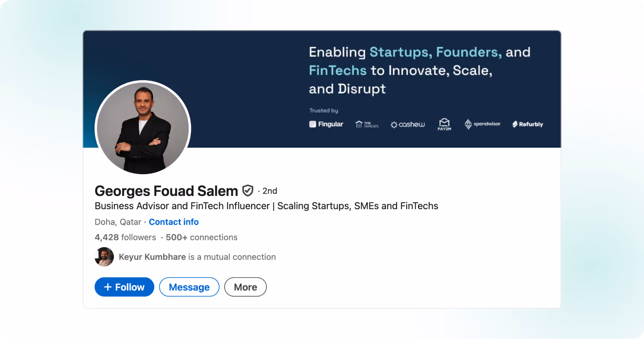Screen dimensions: 644x339
Task: View the 500+ connections link
Action: coord(201,237)
